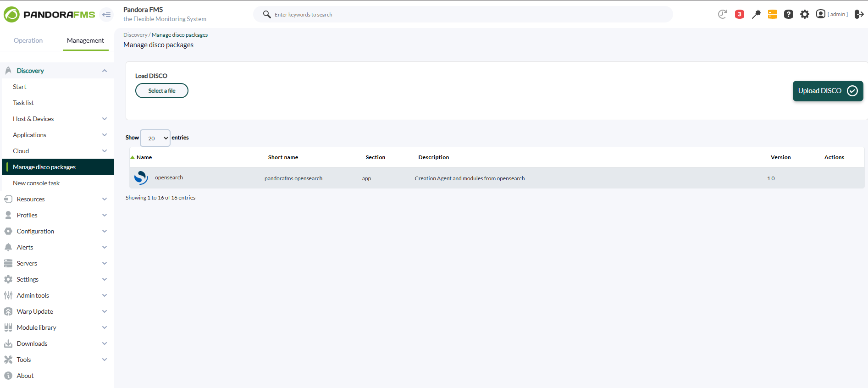This screenshot has width=868, height=388.
Task: Click the Pandora FMS logo
Action: click(x=50, y=15)
